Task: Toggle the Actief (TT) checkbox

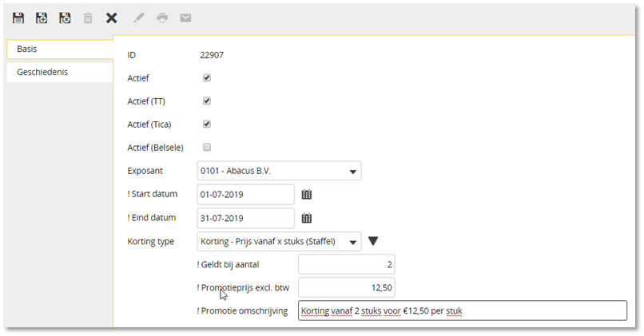Action: click(207, 101)
